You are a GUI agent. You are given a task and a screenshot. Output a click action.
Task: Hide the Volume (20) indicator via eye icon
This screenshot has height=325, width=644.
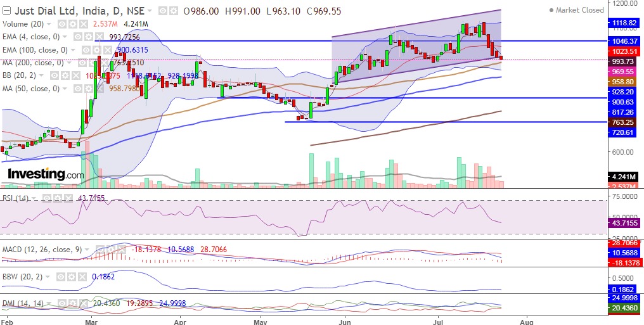[x=62, y=24]
